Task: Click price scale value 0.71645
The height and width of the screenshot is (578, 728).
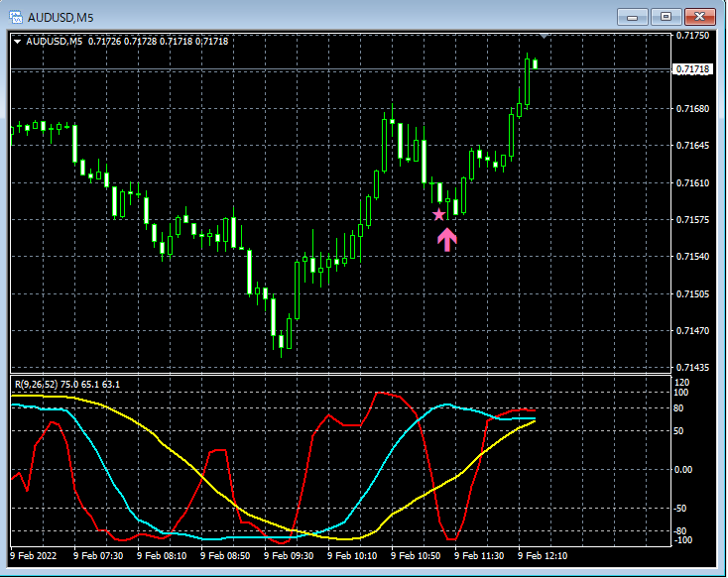Action: coord(692,146)
